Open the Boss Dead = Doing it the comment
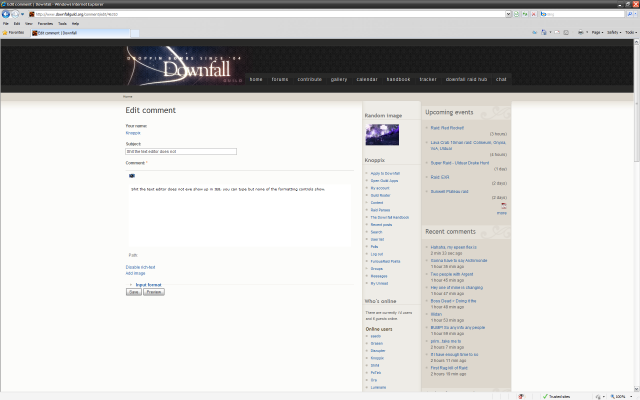 (x=453, y=301)
